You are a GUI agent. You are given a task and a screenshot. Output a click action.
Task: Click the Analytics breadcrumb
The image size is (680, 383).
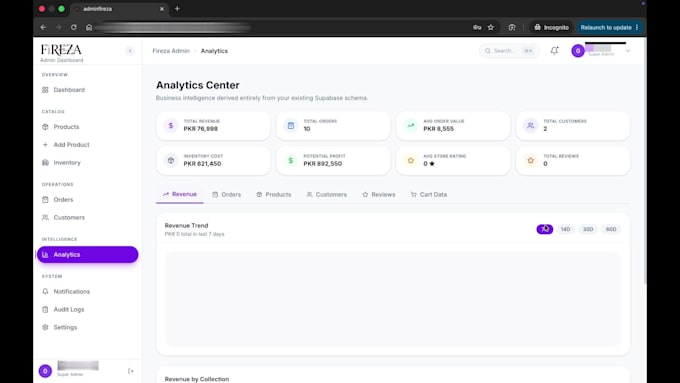pyautogui.click(x=214, y=51)
